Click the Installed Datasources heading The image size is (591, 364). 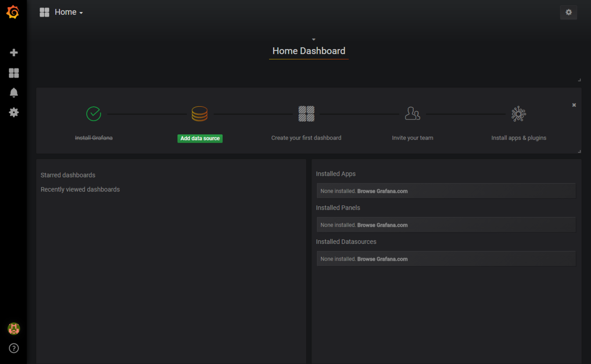pos(346,242)
